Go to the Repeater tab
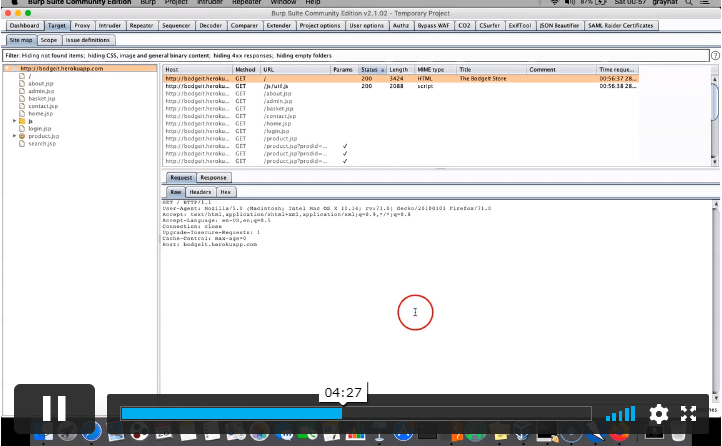722x446 pixels. 141,26
